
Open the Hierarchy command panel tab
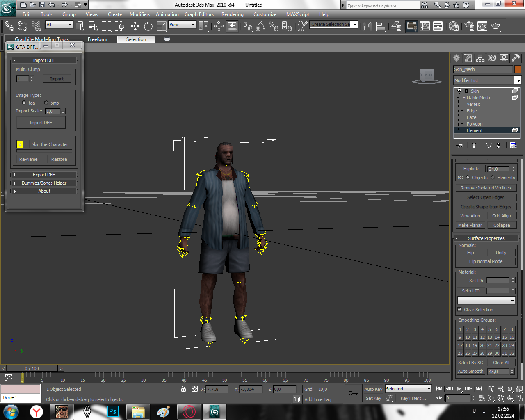[480, 58]
